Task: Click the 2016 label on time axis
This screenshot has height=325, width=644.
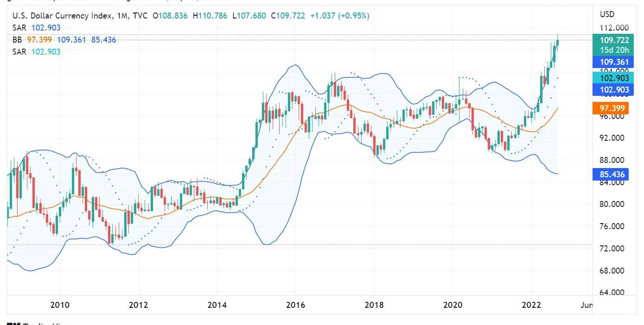Action: 296,305
